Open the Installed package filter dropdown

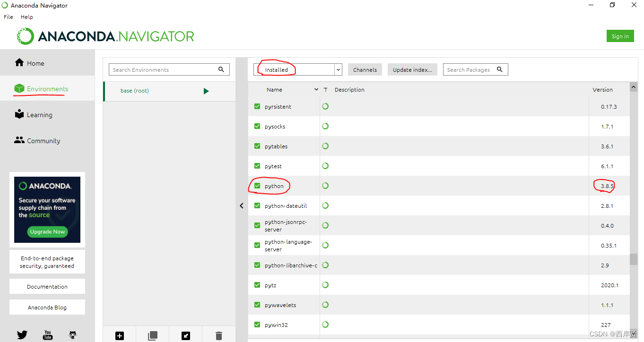pyautogui.click(x=298, y=69)
